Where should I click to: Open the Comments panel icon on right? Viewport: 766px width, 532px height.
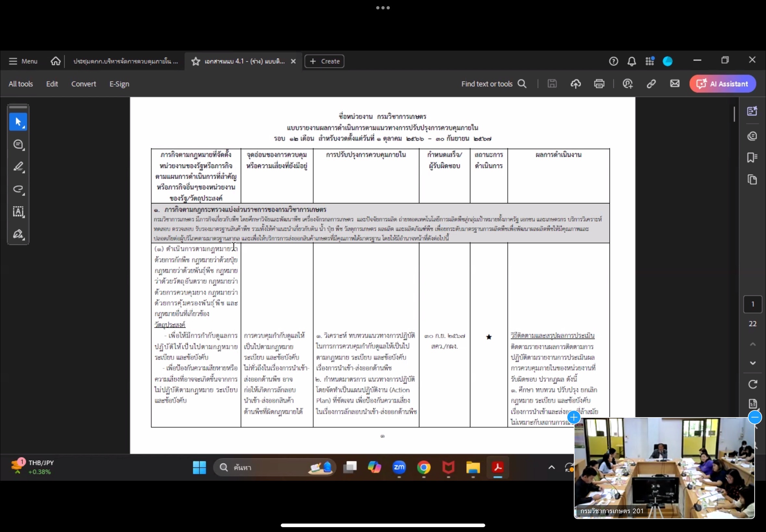coord(752,136)
